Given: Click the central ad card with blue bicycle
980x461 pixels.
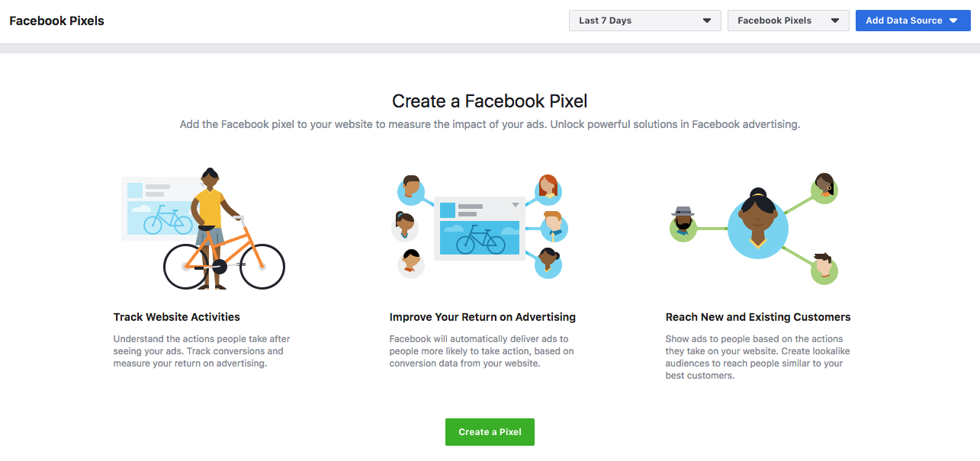Looking at the screenshot, I should point(479,228).
